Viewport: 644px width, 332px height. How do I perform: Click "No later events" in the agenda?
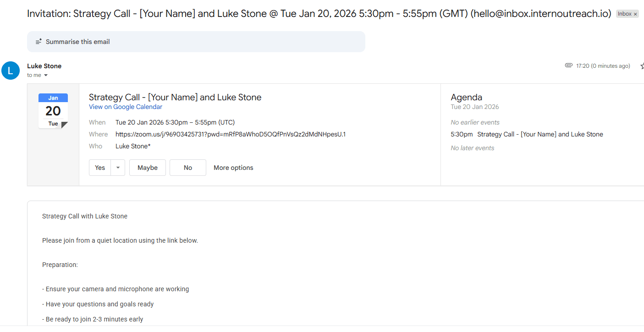[473, 148]
